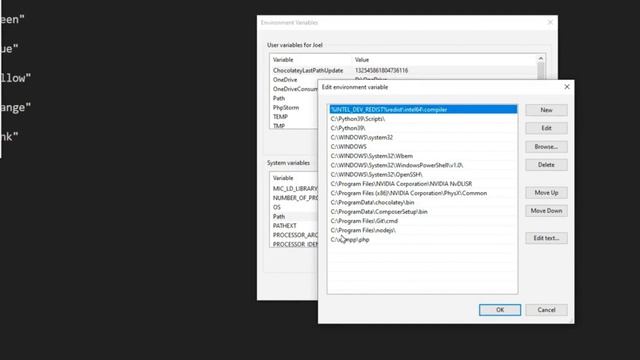640x360 pixels.
Task: Click the New button in Edit environment variable
Action: click(x=546, y=110)
